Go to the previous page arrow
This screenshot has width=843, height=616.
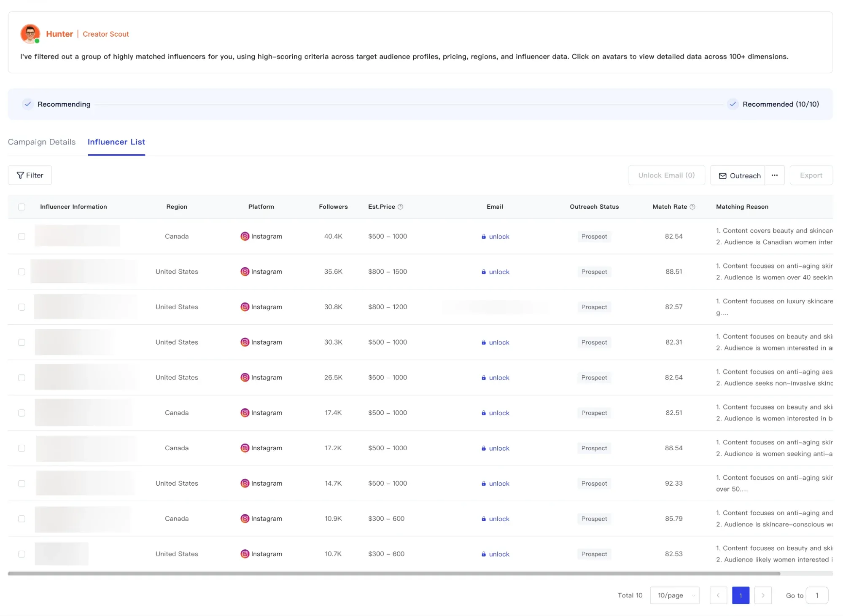point(718,595)
